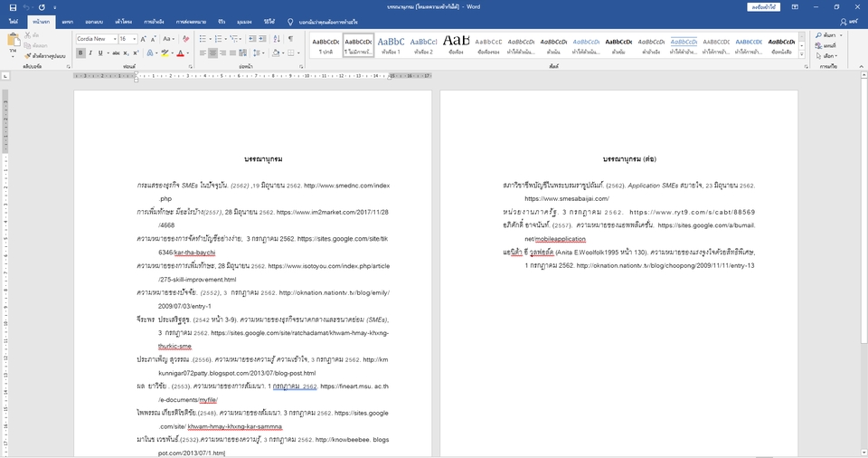Click the multilevel list icon
Viewport: 868px width, 458px height.
click(235, 39)
